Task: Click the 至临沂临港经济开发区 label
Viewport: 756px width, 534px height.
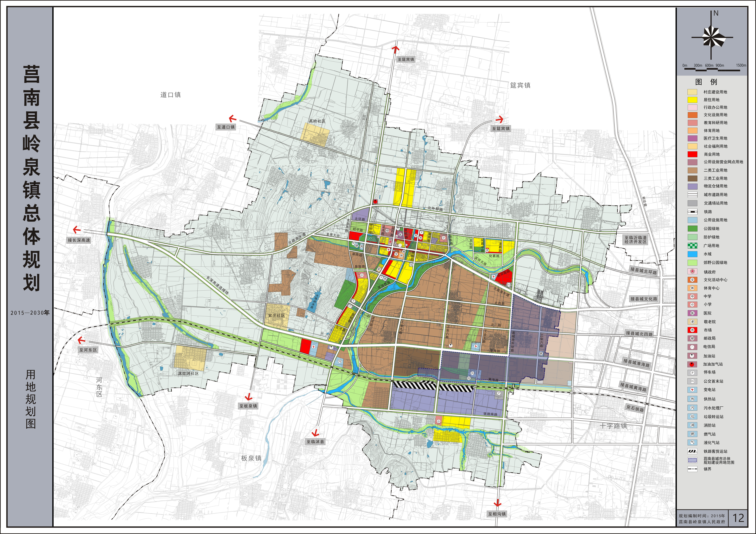Action: (636, 239)
